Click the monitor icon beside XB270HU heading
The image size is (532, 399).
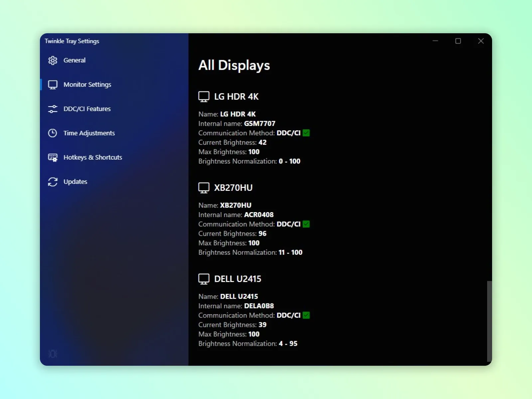204,188
